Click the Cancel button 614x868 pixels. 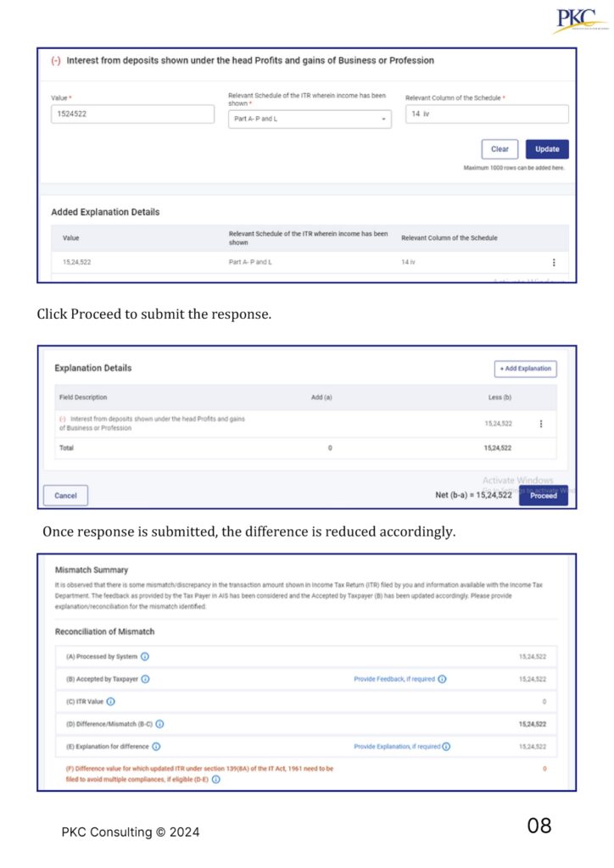[x=65, y=496]
